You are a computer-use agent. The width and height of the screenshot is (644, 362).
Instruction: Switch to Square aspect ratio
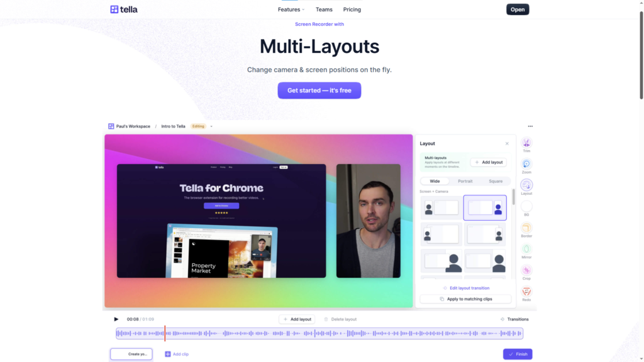[496, 181]
